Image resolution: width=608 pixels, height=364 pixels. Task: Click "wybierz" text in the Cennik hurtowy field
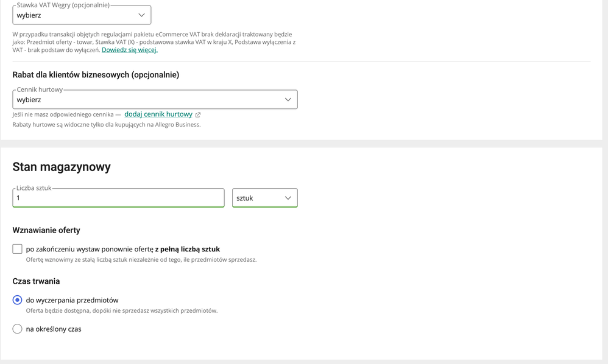pyautogui.click(x=29, y=100)
